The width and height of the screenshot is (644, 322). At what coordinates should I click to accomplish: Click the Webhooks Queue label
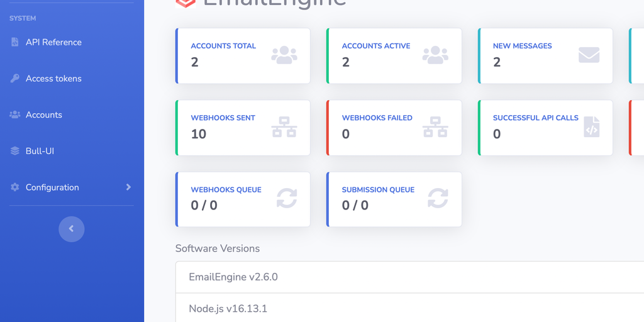click(226, 190)
